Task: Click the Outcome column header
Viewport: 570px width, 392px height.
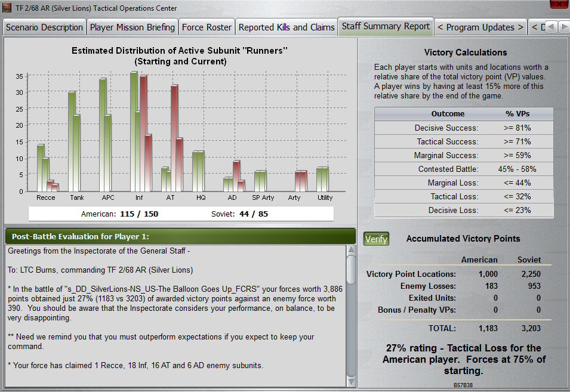Action: coord(448,114)
